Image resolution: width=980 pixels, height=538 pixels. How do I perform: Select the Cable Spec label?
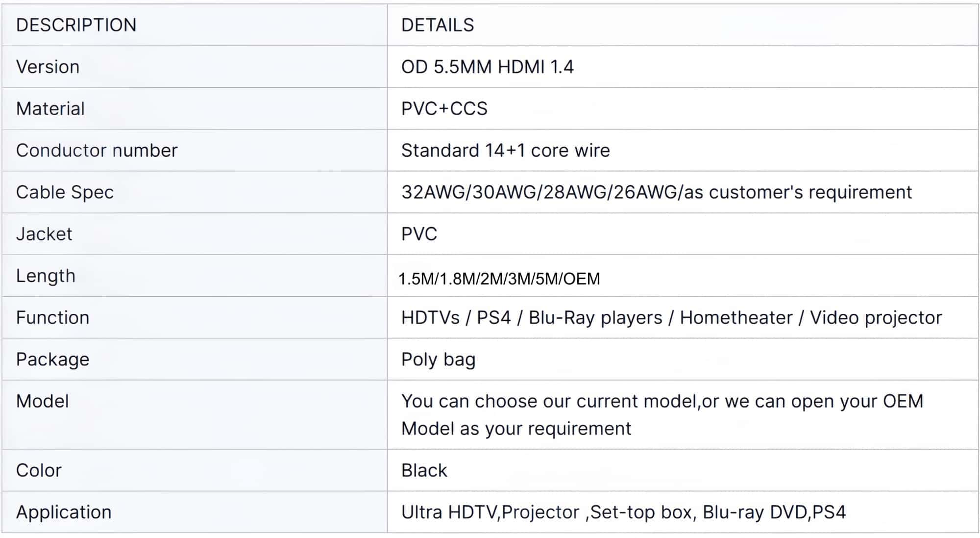click(x=65, y=192)
